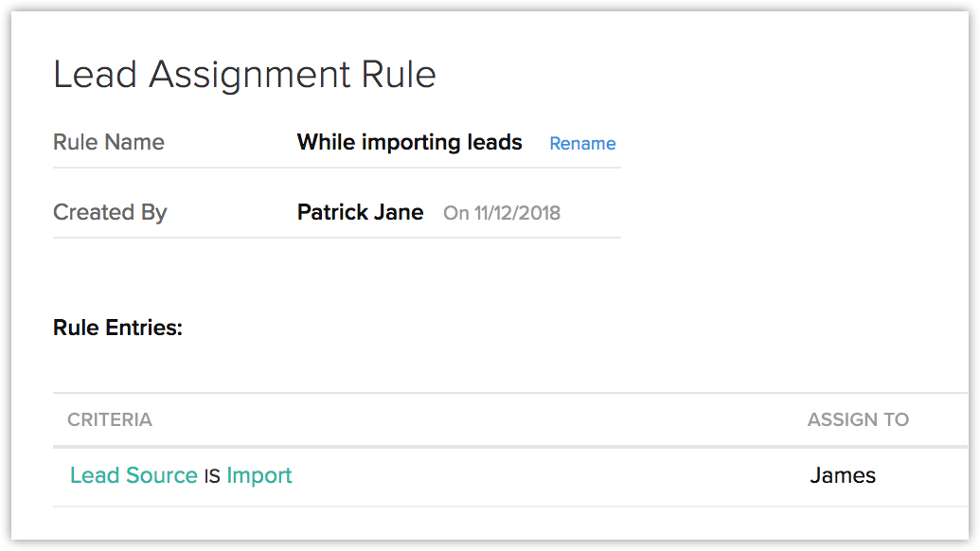
Task: Open the Lead Source criteria field
Action: pyautogui.click(x=134, y=475)
